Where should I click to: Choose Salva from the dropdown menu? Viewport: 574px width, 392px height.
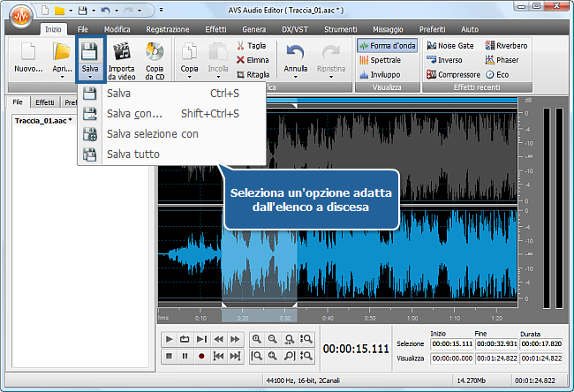pyautogui.click(x=171, y=94)
